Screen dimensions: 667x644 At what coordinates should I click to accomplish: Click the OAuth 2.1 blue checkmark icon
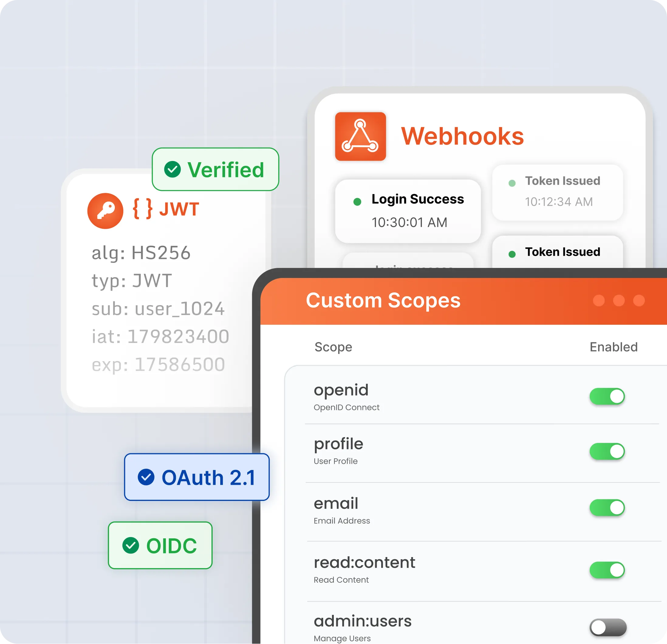click(146, 477)
